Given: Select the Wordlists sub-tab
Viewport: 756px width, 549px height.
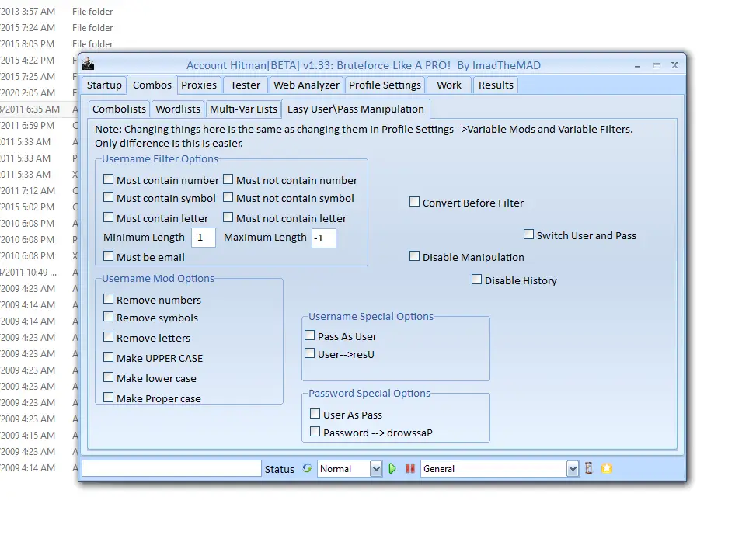Looking at the screenshot, I should pos(177,109).
